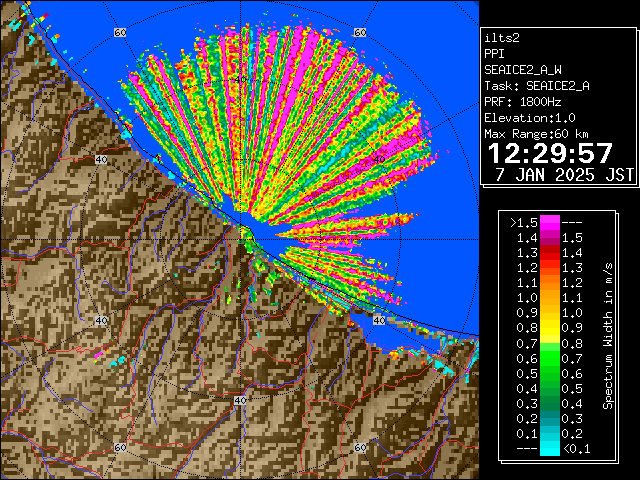Pick the cyan <0.1 color swatch
The image size is (640, 480).
click(550, 448)
